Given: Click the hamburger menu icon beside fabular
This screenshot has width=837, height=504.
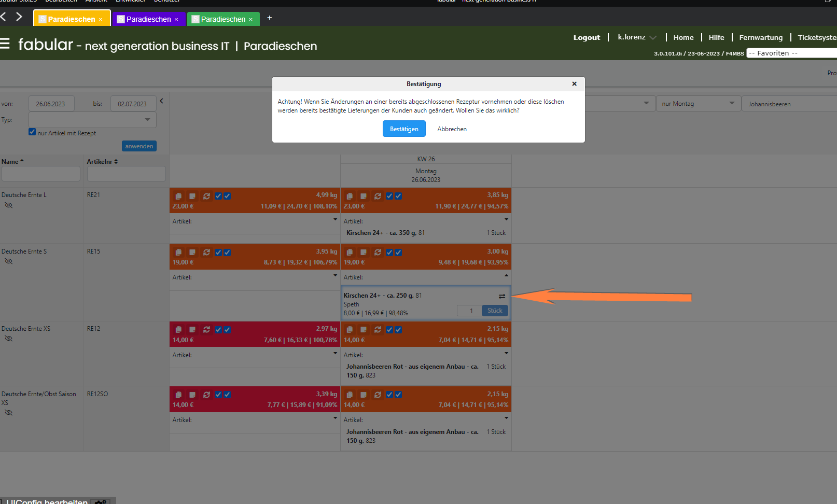Looking at the screenshot, I should pyautogui.click(x=5, y=44).
